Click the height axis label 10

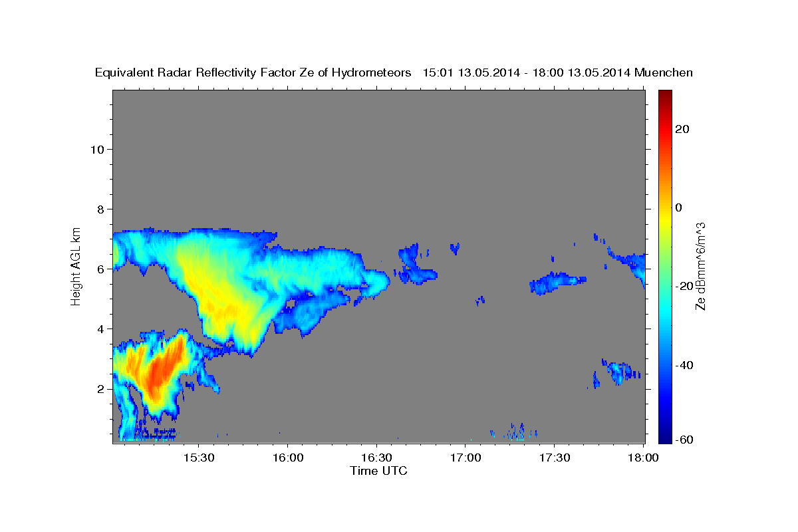pos(96,149)
